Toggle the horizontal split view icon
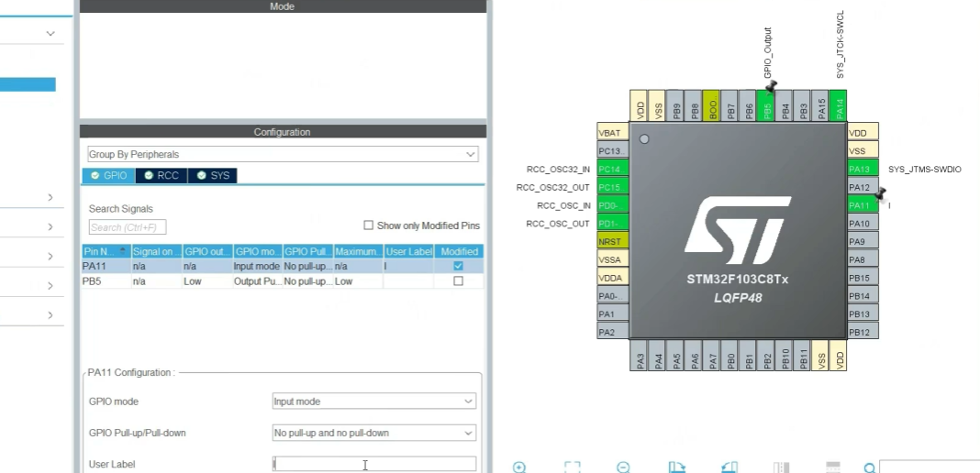 pos(832,467)
